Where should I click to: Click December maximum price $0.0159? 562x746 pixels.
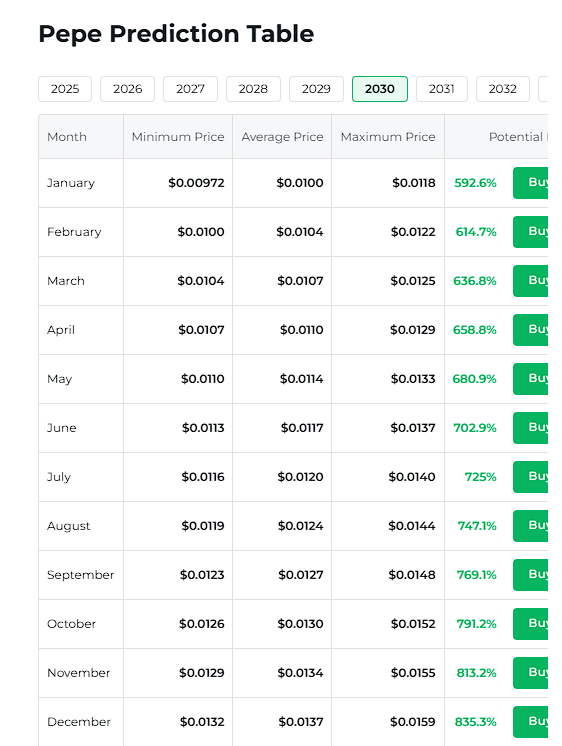click(413, 722)
